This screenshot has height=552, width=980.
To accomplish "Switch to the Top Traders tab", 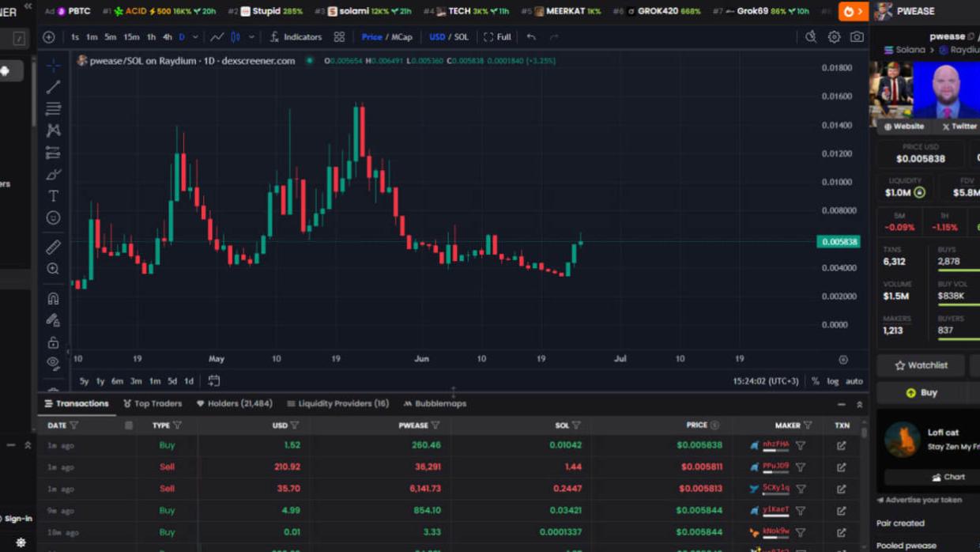I will click(x=153, y=403).
